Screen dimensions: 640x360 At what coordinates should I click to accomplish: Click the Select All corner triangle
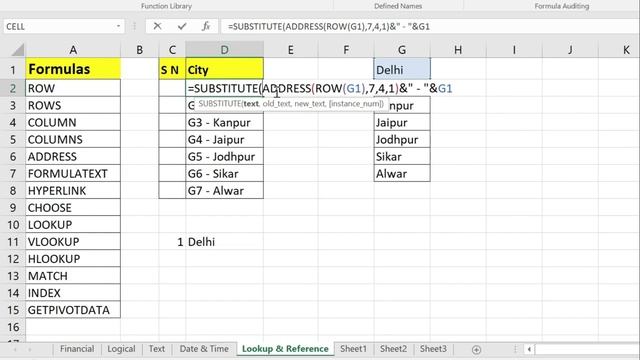tap(18, 50)
